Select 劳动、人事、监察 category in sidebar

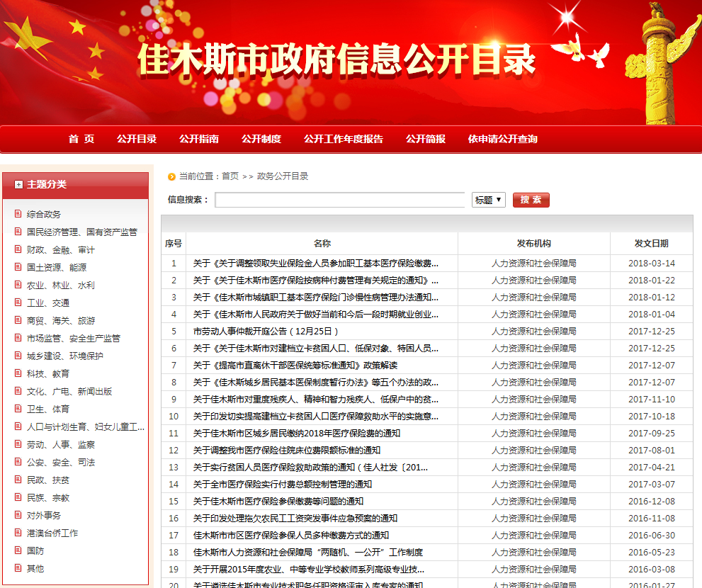pos(60,444)
